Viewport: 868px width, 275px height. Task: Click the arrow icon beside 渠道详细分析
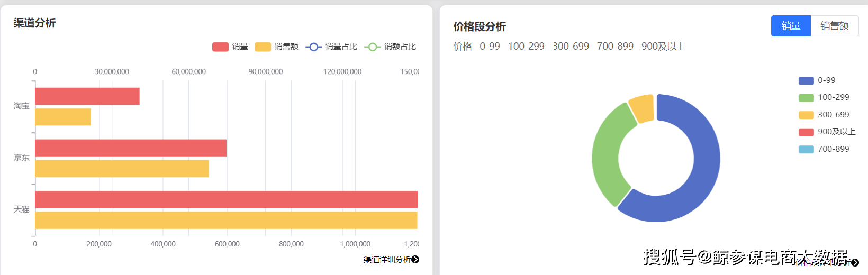[415, 259]
